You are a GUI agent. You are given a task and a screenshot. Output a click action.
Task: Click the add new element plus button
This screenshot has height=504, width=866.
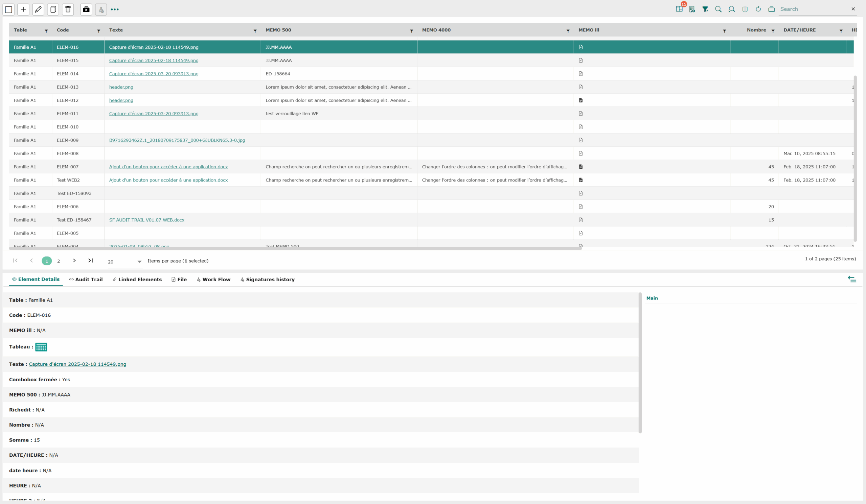coord(23,9)
